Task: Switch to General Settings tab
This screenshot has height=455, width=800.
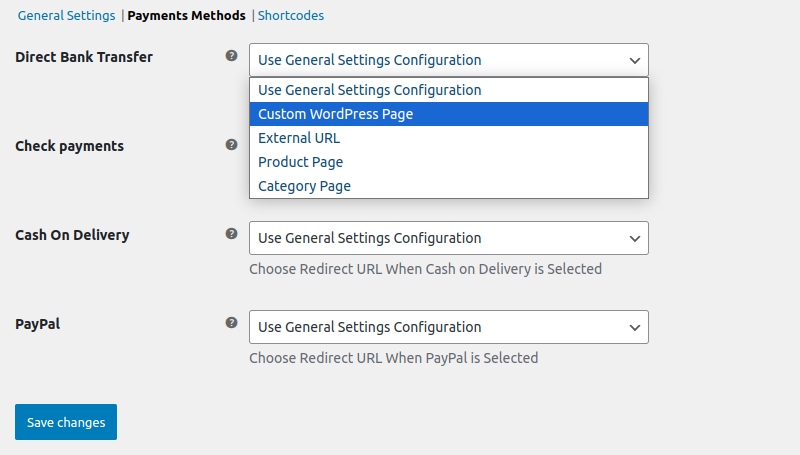Action: 66,16
